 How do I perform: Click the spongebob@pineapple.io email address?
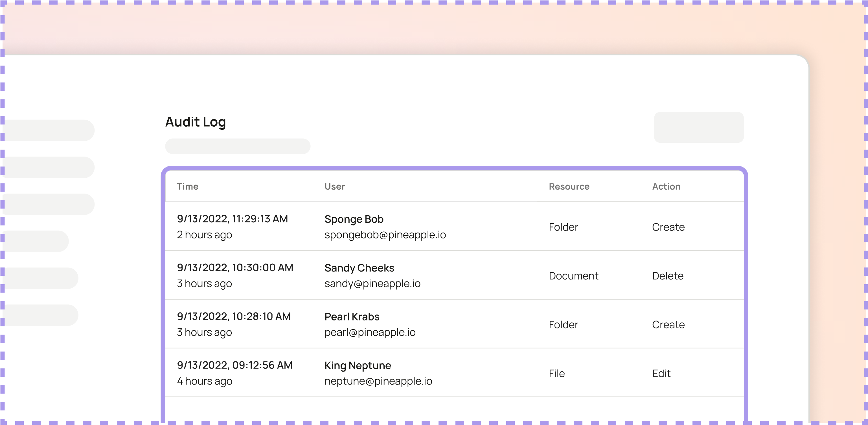pos(385,235)
